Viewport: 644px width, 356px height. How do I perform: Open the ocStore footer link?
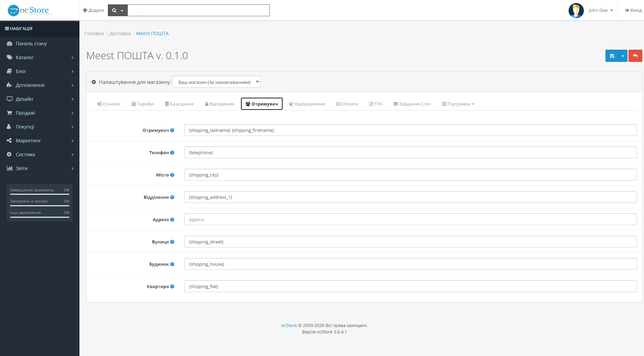pos(289,325)
